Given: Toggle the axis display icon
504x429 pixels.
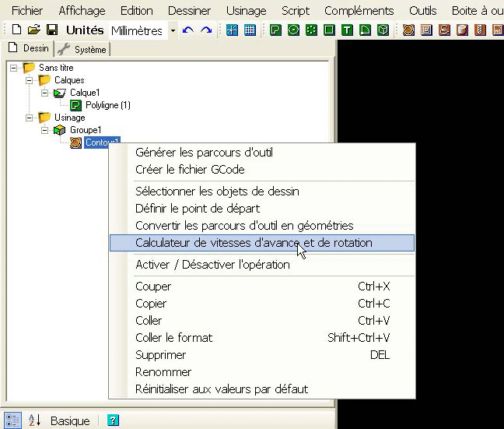Looking at the screenshot, I should tap(232, 30).
